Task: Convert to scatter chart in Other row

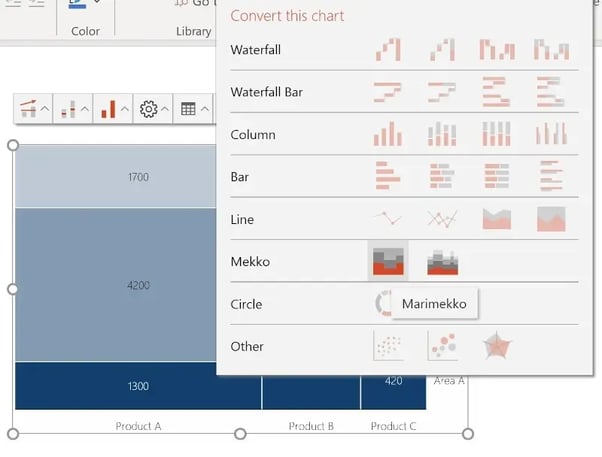Action: (x=388, y=346)
